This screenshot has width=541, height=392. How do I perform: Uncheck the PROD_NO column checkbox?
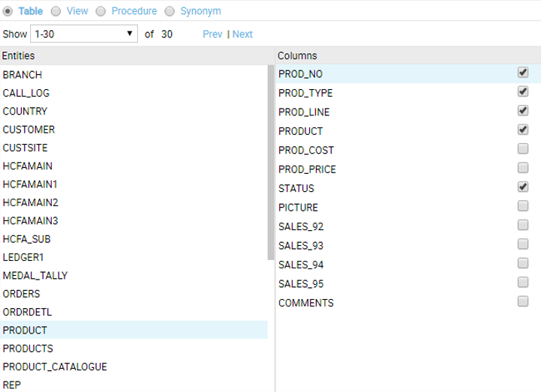pyautogui.click(x=523, y=73)
